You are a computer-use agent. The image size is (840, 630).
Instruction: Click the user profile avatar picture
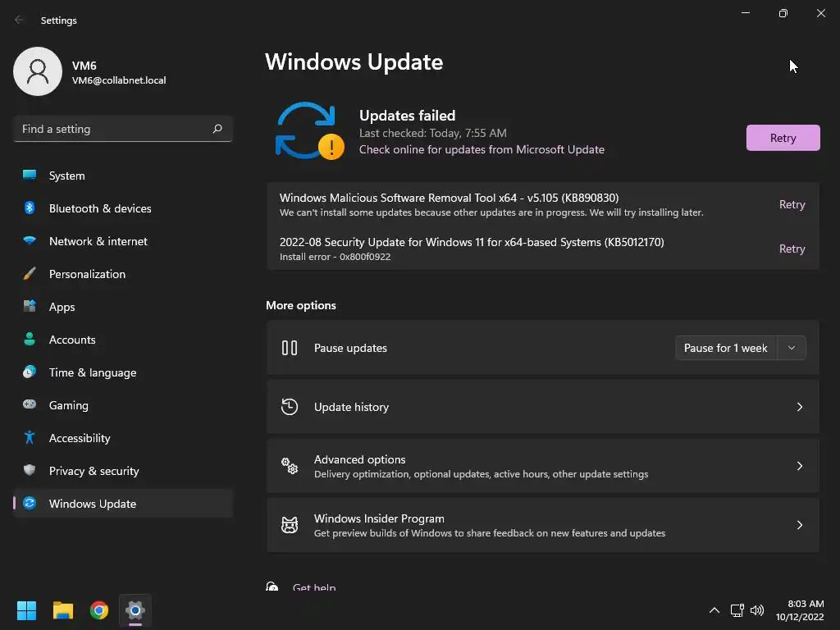click(x=38, y=71)
